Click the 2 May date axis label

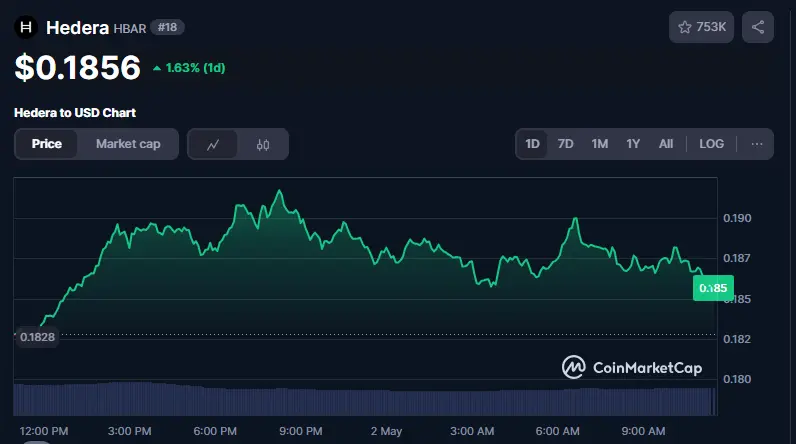(386, 431)
